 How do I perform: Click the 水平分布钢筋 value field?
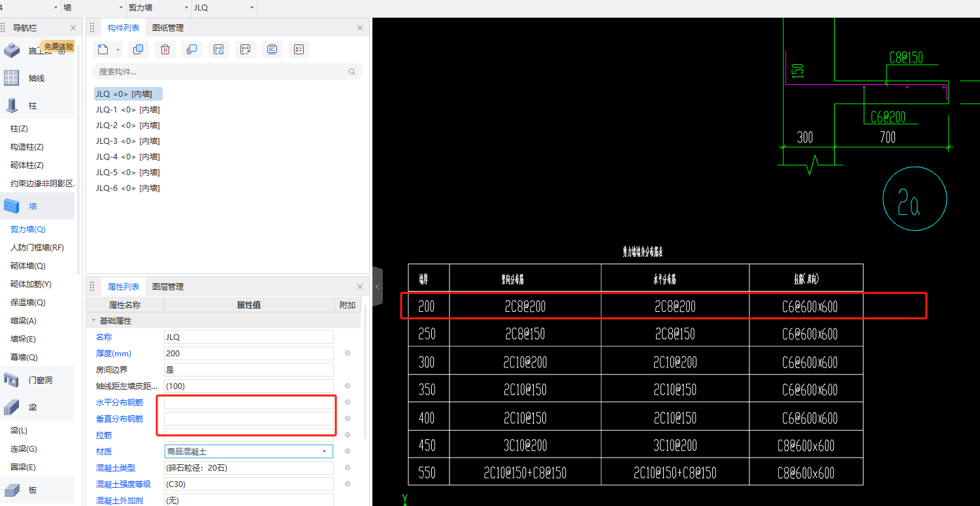pyautogui.click(x=249, y=403)
